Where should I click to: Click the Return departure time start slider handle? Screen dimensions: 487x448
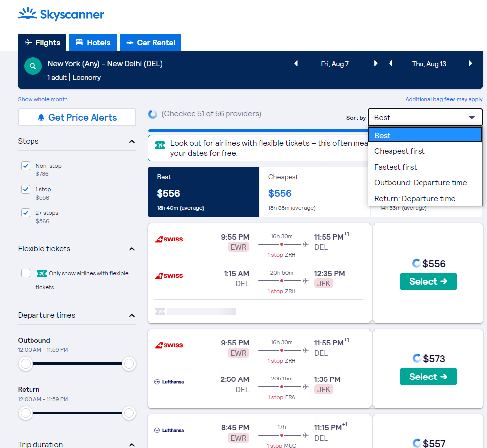click(x=26, y=413)
